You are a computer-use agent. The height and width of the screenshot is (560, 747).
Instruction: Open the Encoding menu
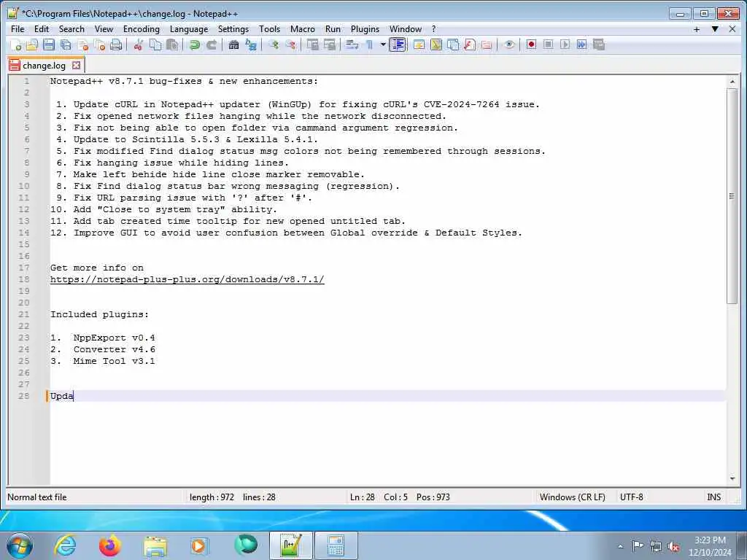coord(142,29)
